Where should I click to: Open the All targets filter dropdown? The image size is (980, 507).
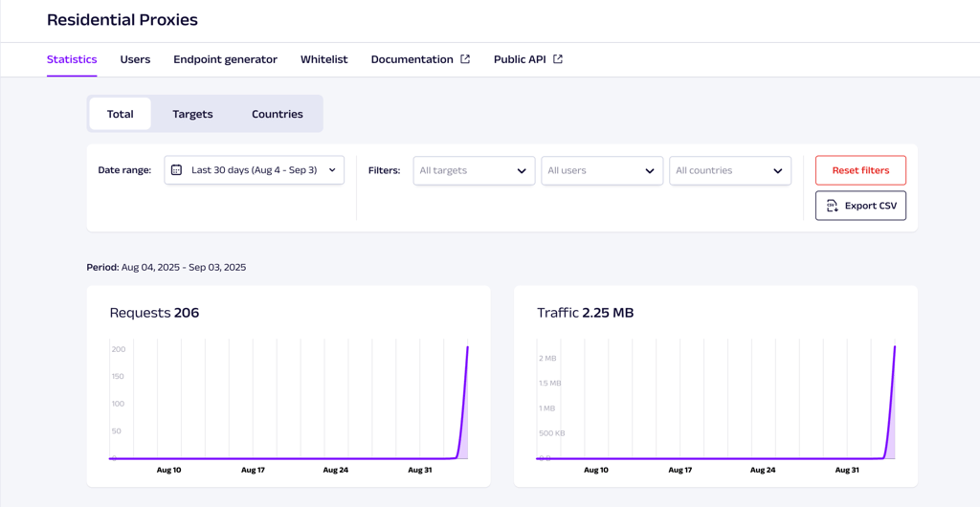[x=474, y=170]
